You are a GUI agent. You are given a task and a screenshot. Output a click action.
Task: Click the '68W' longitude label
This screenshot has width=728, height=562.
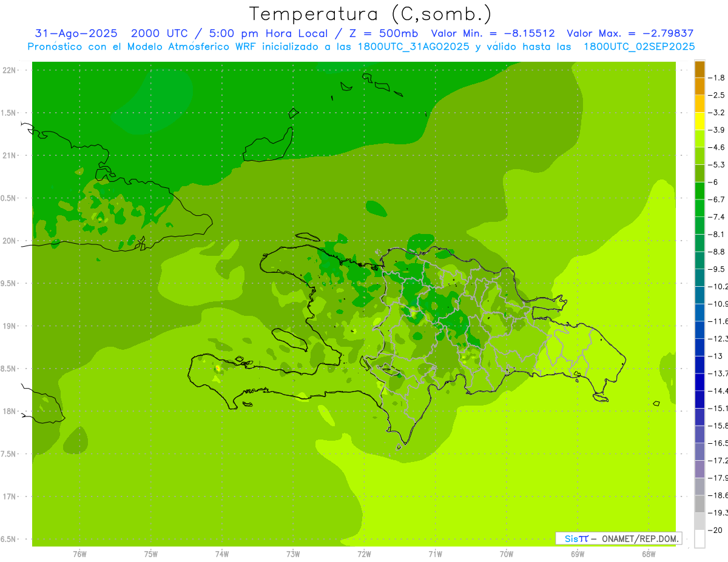pos(649,554)
